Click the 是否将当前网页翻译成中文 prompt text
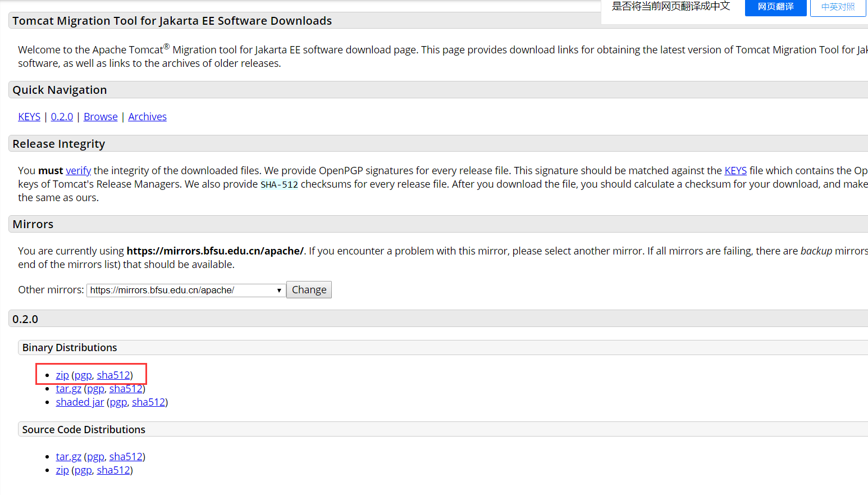This screenshot has width=868, height=495. pyautogui.click(x=671, y=6)
